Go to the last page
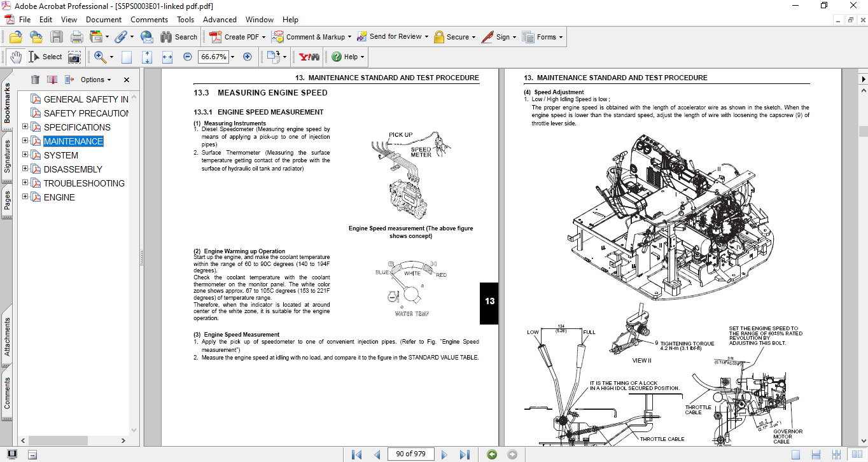 pyautogui.click(x=465, y=454)
